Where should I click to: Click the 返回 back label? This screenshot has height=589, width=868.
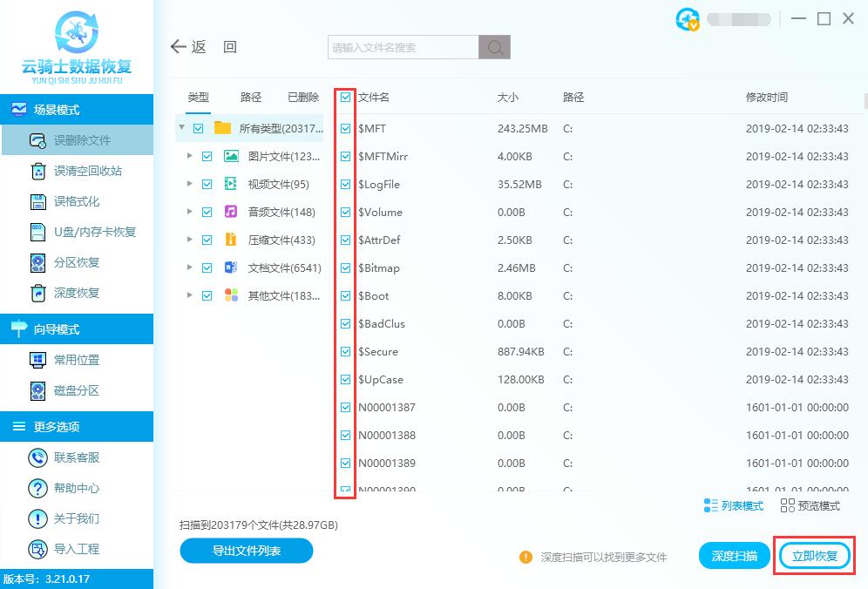coord(214,46)
